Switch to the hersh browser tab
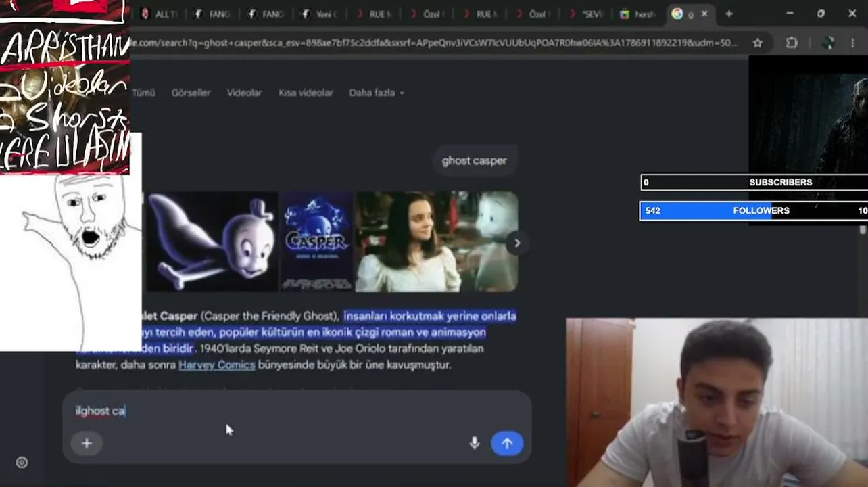The height and width of the screenshot is (487, 868). 638,14
